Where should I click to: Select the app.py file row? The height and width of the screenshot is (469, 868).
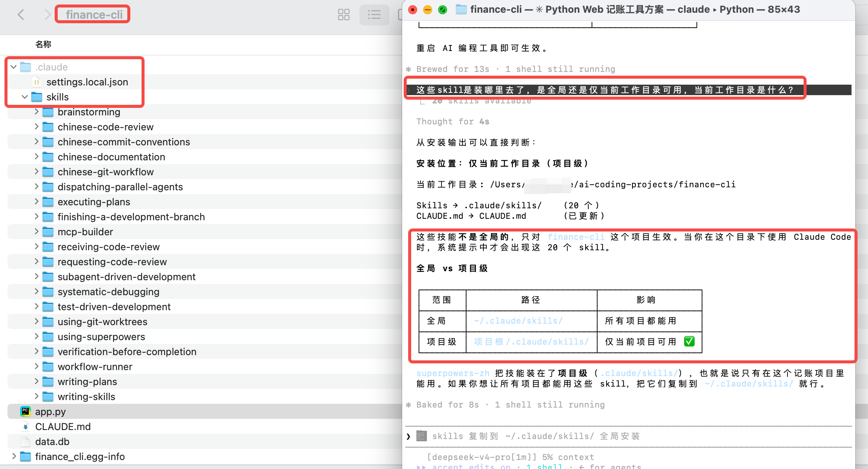(204, 412)
